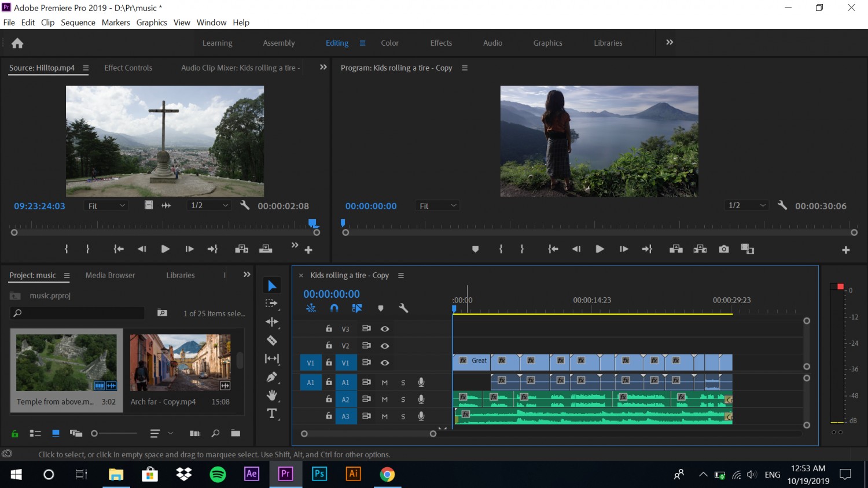Viewport: 868px width, 488px height.
Task: Click the Lift button in Program monitor
Action: (676, 249)
